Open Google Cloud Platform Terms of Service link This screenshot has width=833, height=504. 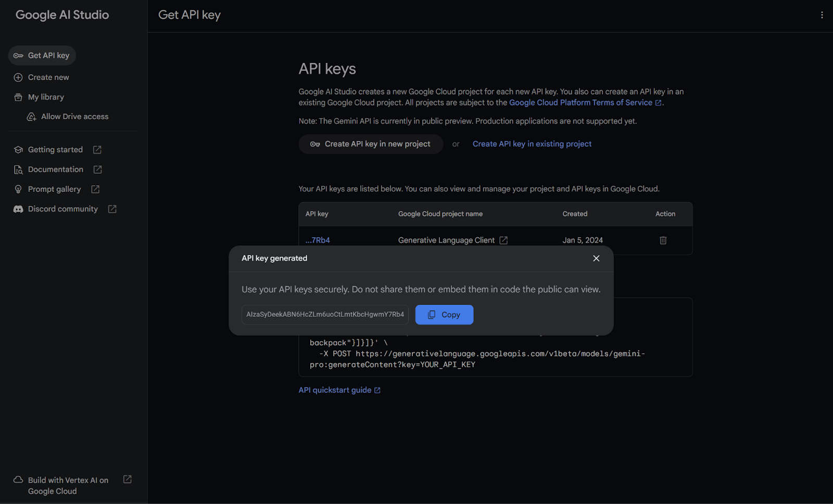[580, 103]
